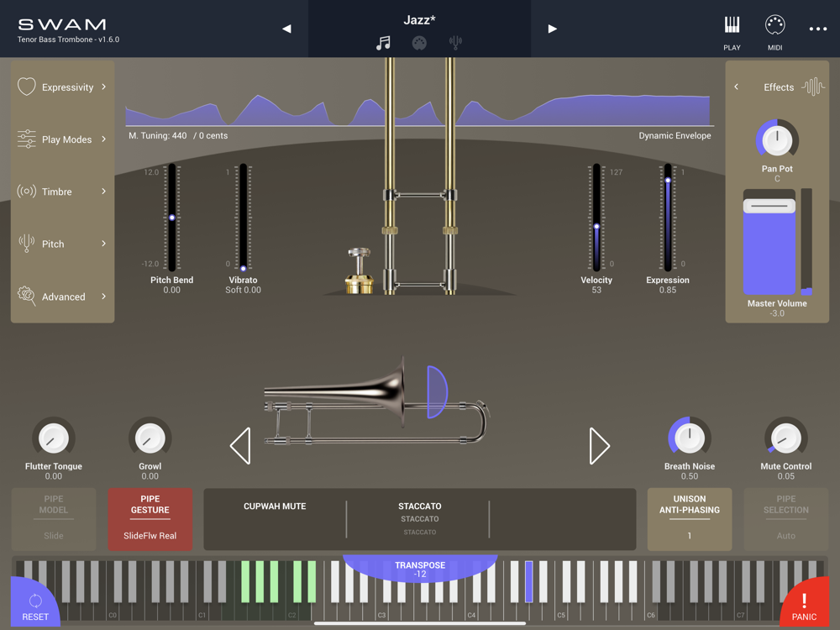Click the first green keyswitch key
Viewport: 840px width, 630px height.
pos(245,582)
